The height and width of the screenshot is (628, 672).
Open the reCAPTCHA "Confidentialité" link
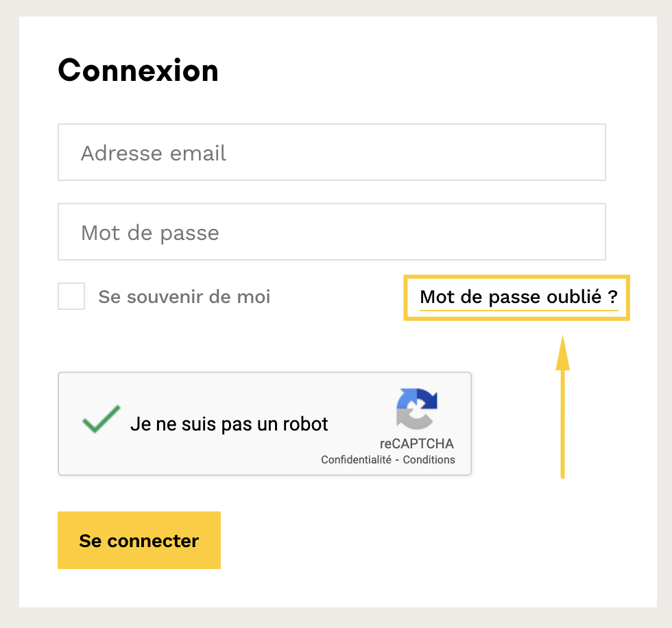[355, 460]
